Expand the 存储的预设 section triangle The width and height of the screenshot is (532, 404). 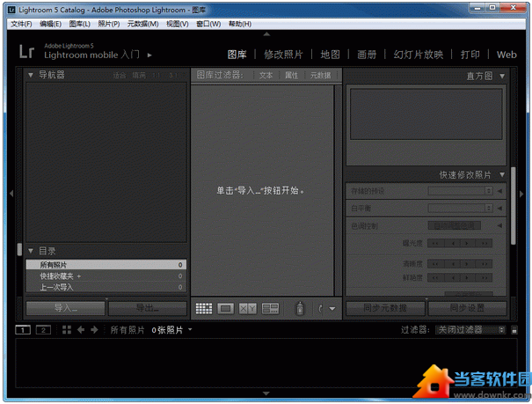(499, 191)
